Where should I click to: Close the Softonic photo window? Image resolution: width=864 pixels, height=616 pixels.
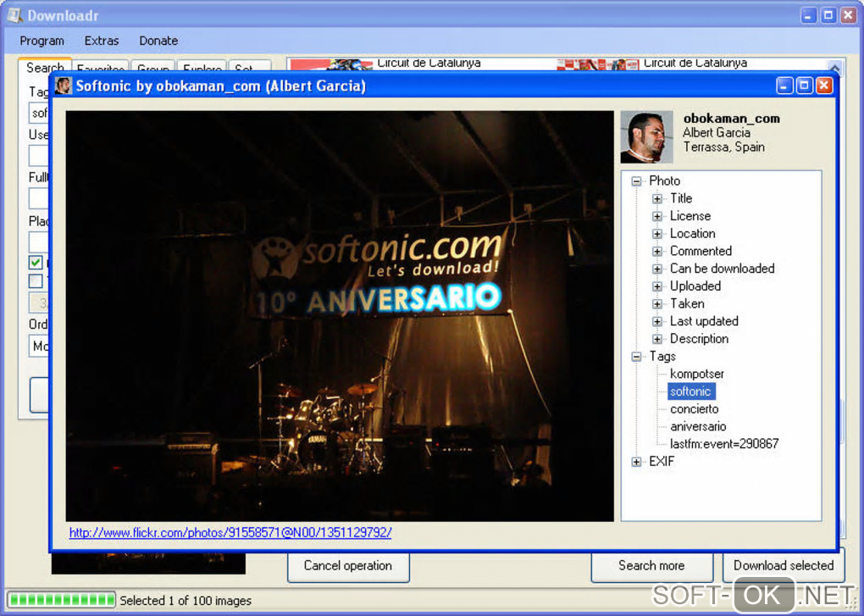pos(824,86)
